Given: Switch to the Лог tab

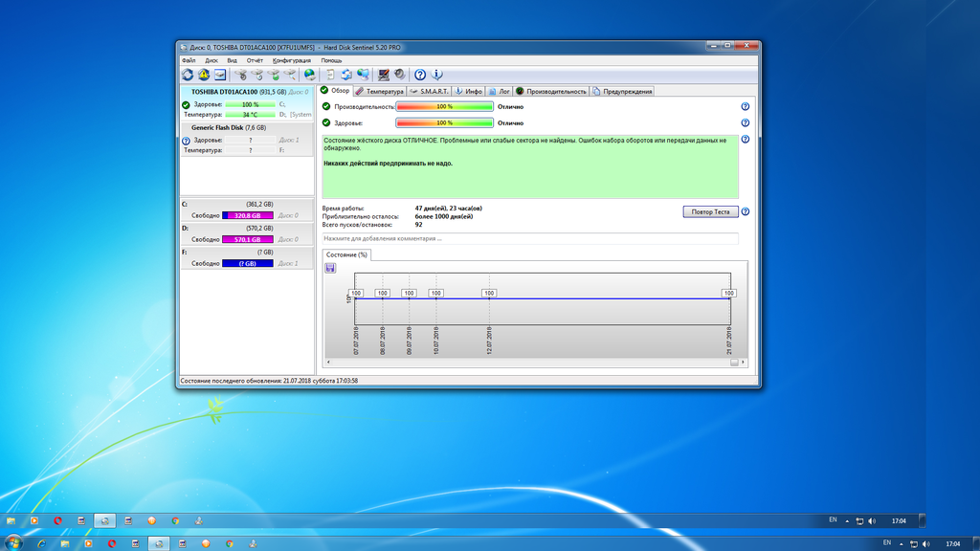Looking at the screenshot, I should click(500, 91).
